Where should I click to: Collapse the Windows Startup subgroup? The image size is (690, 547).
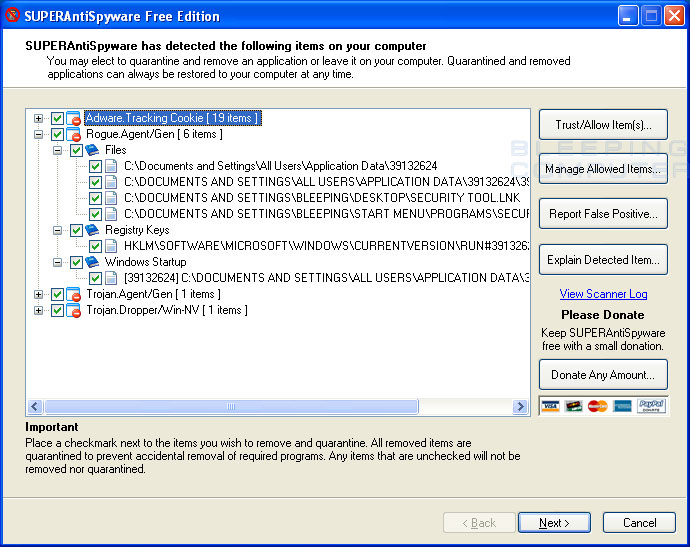(58, 262)
